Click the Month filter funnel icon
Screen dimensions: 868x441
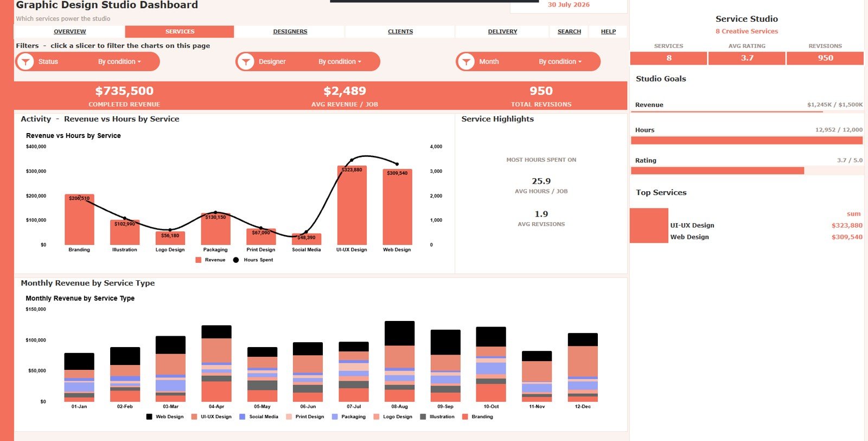pyautogui.click(x=466, y=62)
